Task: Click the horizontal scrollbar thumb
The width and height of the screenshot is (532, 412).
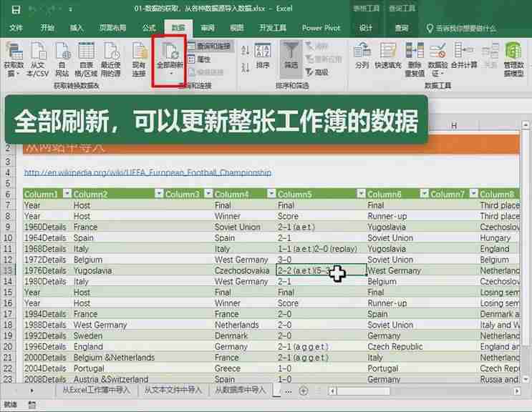Action: [363, 391]
